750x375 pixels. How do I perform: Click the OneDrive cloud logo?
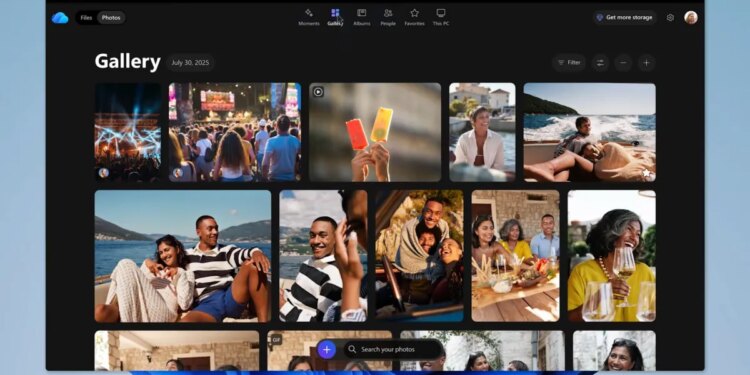pos(60,18)
